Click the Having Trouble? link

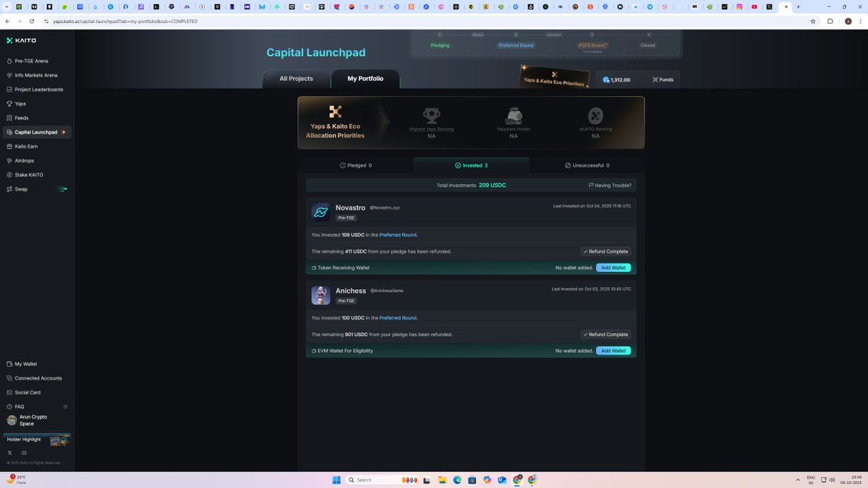[x=610, y=185]
